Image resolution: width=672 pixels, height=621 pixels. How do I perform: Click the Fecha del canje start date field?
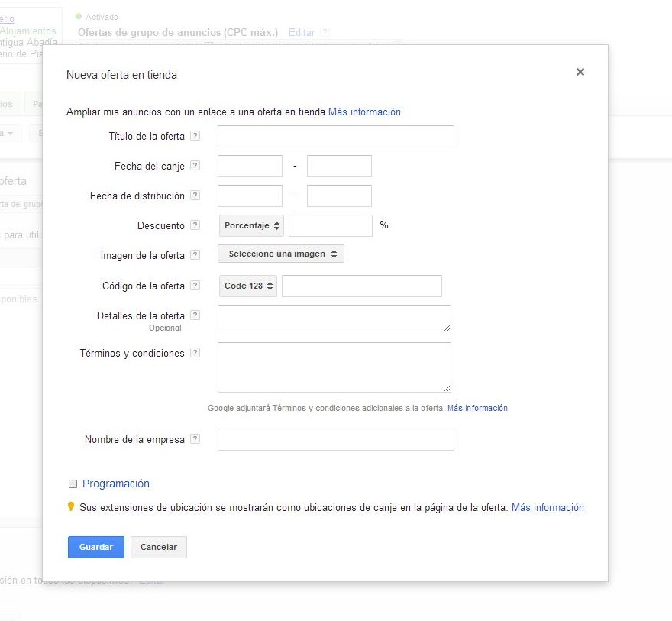click(250, 166)
